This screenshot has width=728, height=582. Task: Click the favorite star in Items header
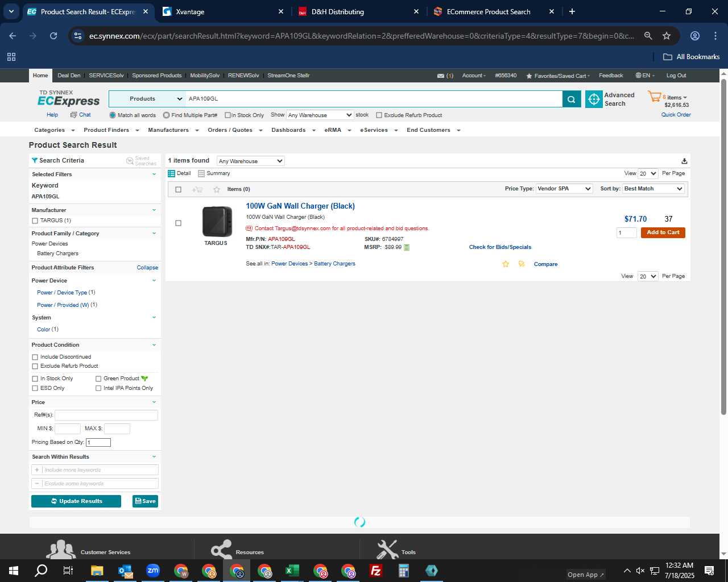click(217, 189)
